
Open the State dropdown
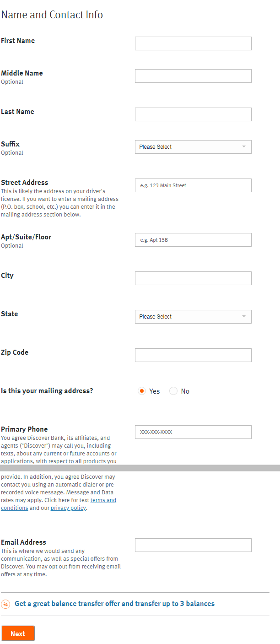[x=193, y=316]
